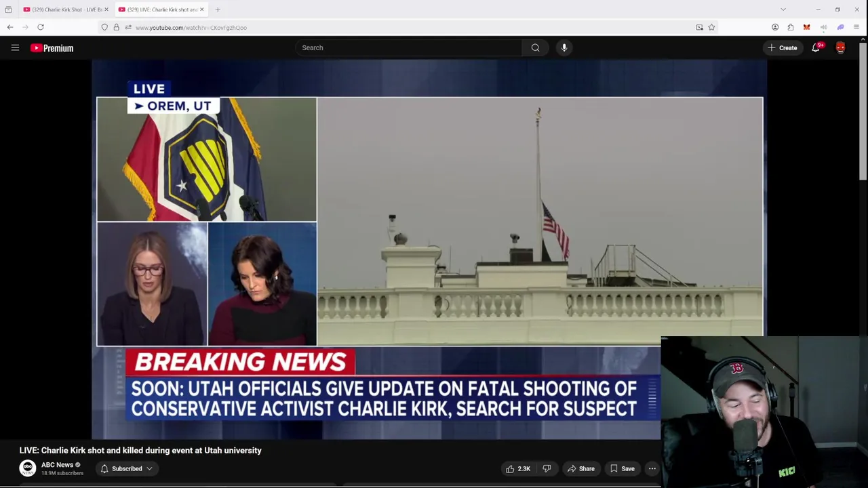This screenshot has width=868, height=488.
Task: Click the Share button
Action: pyautogui.click(x=581, y=468)
